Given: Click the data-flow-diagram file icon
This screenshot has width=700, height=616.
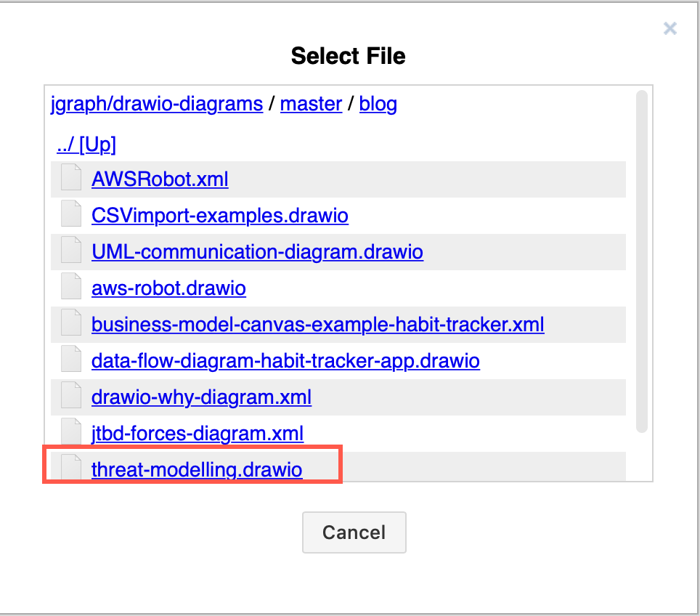Looking at the screenshot, I should pyautogui.click(x=70, y=360).
